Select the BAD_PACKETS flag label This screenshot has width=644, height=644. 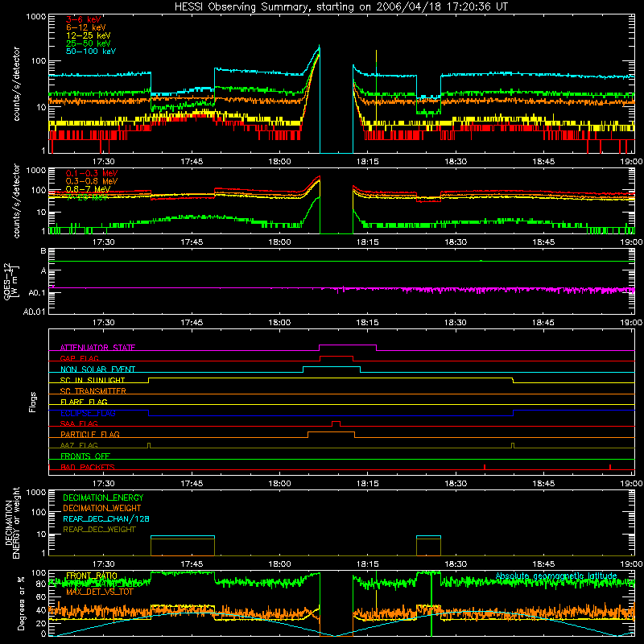point(88,467)
